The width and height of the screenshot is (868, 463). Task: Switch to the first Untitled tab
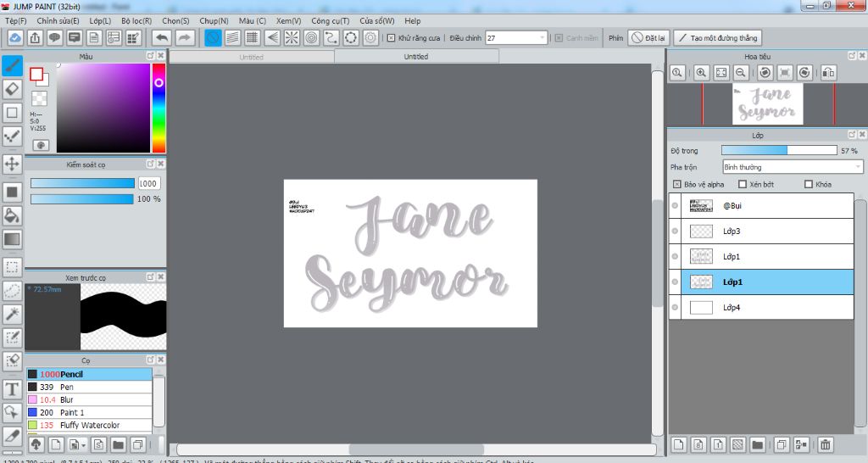(251, 57)
